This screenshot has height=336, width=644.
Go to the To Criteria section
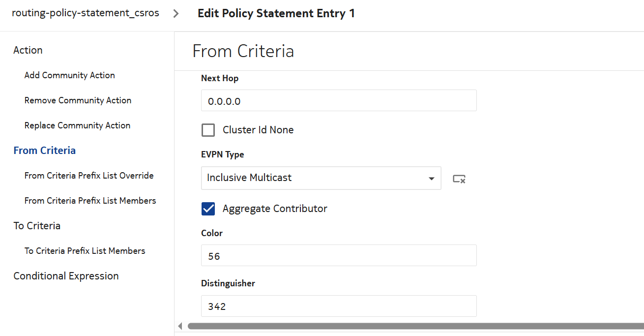[37, 226]
